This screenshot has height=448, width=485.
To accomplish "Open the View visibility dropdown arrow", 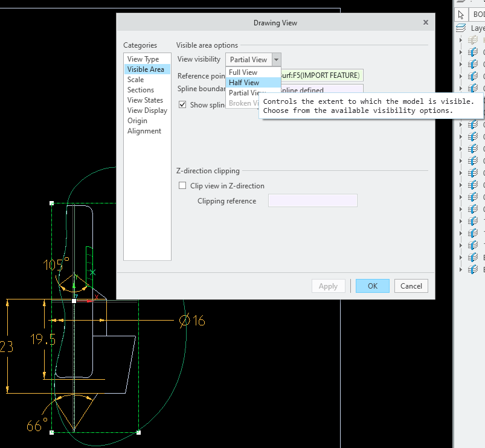I will click(x=276, y=59).
